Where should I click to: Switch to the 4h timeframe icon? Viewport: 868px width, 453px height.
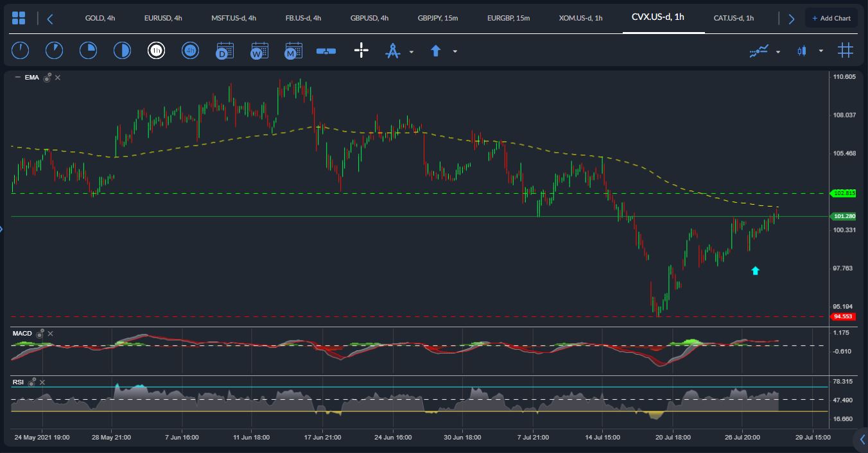tap(190, 50)
